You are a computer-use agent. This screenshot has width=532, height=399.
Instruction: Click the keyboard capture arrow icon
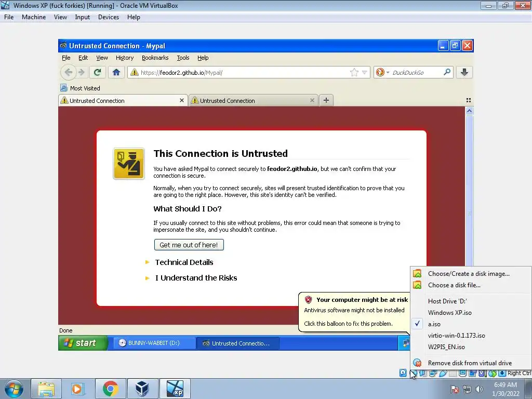click(x=502, y=373)
